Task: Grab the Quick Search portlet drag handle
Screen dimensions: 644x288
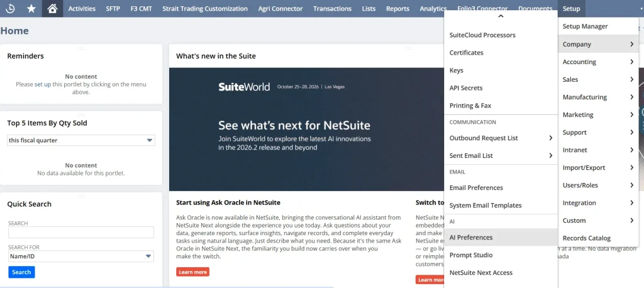Action: [81, 196]
